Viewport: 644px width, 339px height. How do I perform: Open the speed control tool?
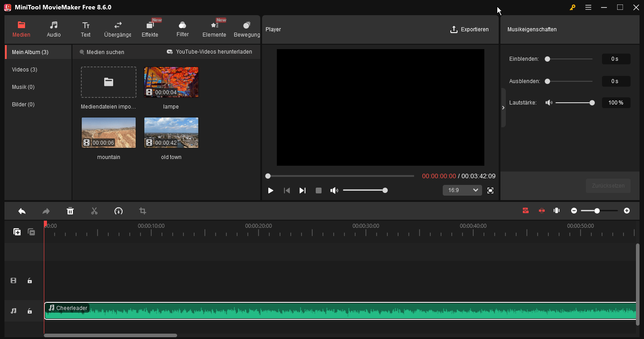[x=119, y=210]
